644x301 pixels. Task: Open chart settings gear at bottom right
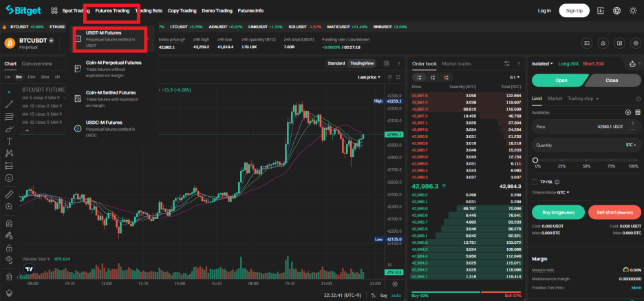coord(395,284)
